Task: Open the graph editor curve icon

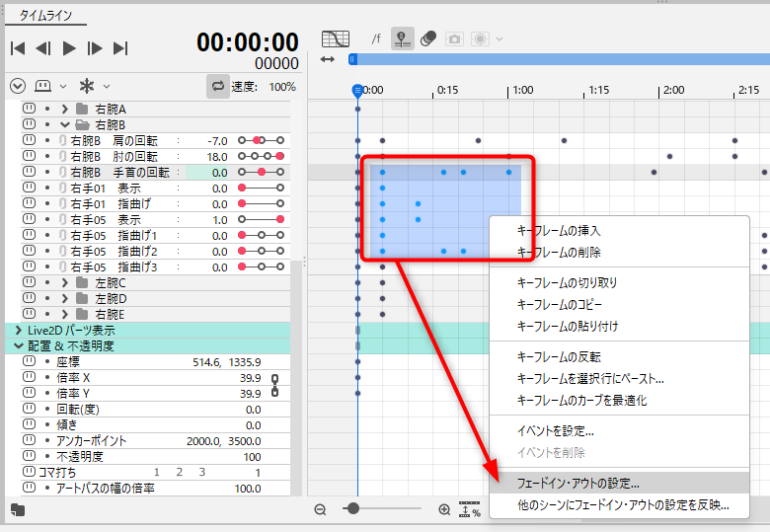Action: point(337,38)
